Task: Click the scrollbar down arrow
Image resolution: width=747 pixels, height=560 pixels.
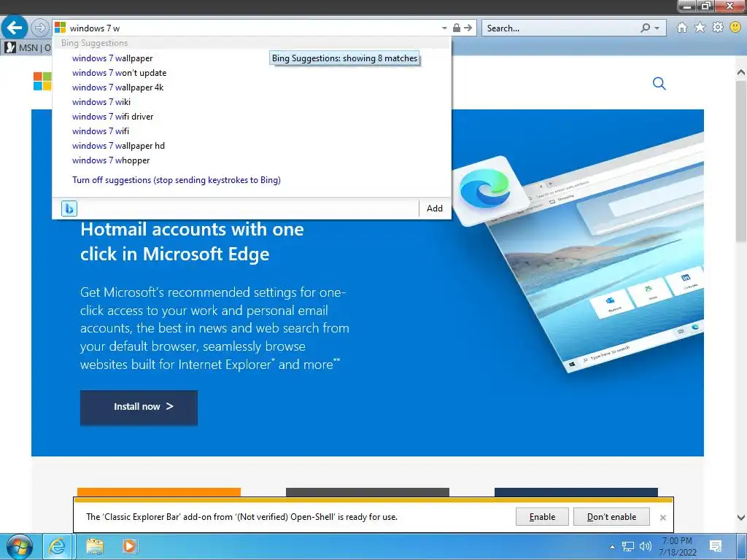Action: pyautogui.click(x=741, y=518)
